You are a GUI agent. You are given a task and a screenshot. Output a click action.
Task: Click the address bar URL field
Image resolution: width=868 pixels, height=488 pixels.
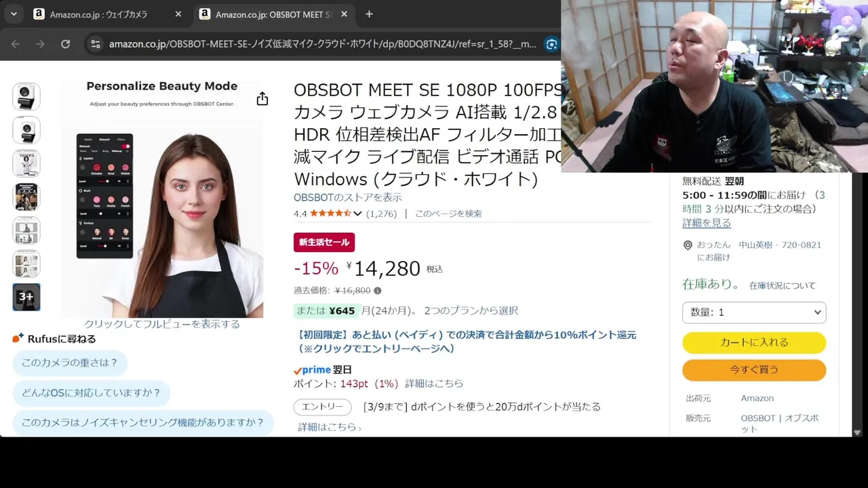tap(322, 44)
